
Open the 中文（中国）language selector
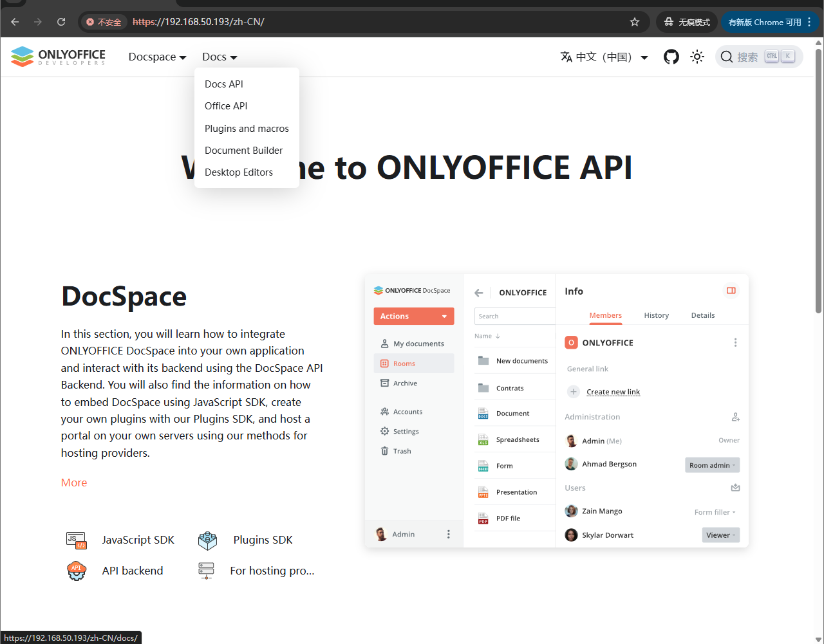coord(604,57)
